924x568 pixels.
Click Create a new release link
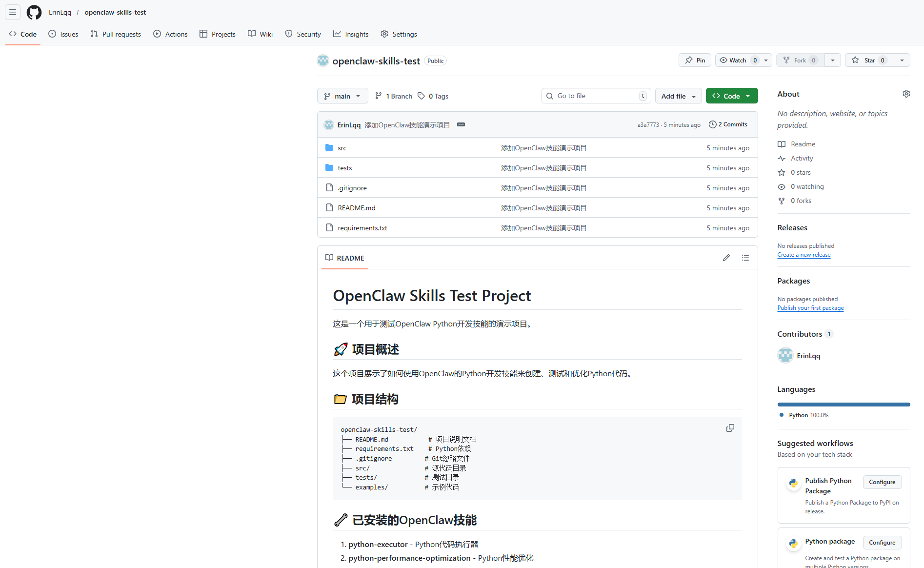[x=804, y=255]
